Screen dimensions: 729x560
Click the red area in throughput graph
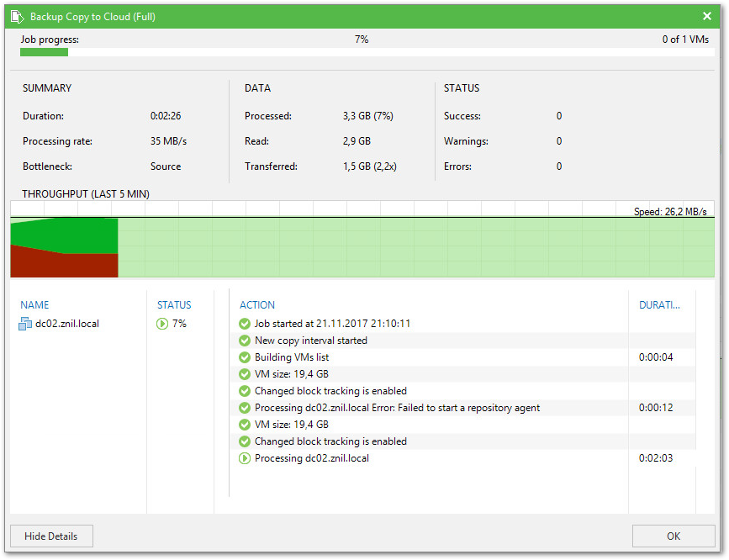pyautogui.click(x=63, y=265)
